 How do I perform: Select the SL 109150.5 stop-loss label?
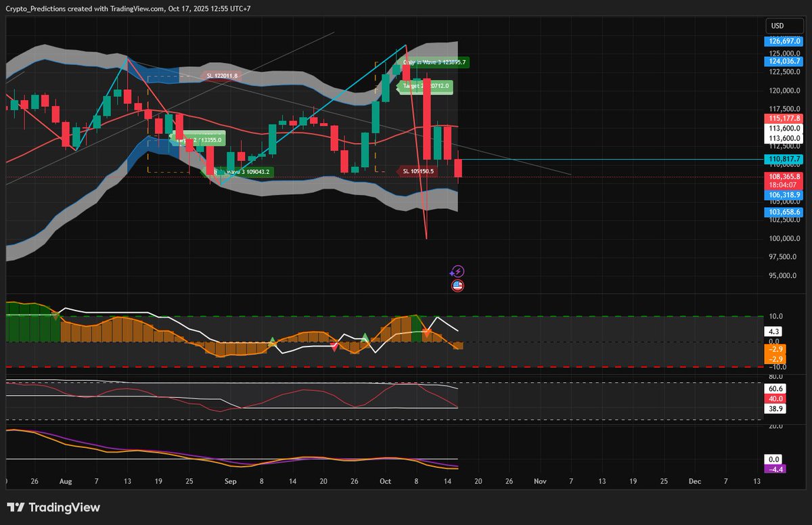click(417, 171)
